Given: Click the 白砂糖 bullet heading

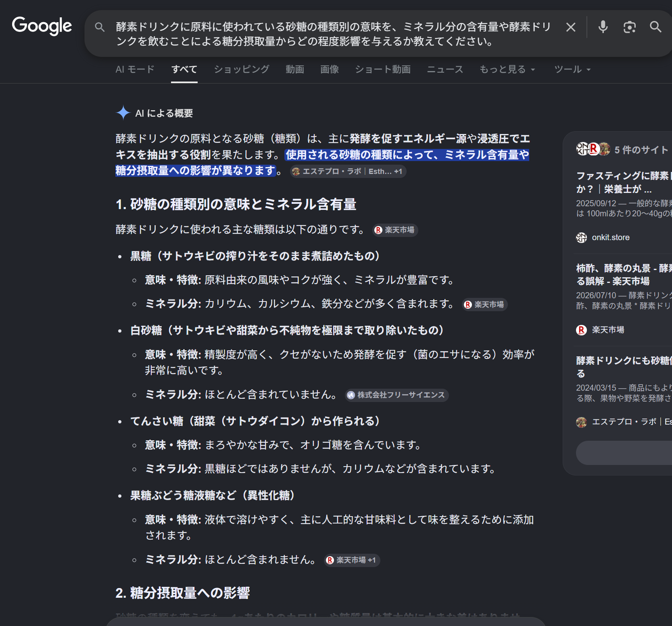Looking at the screenshot, I should pos(287,330).
